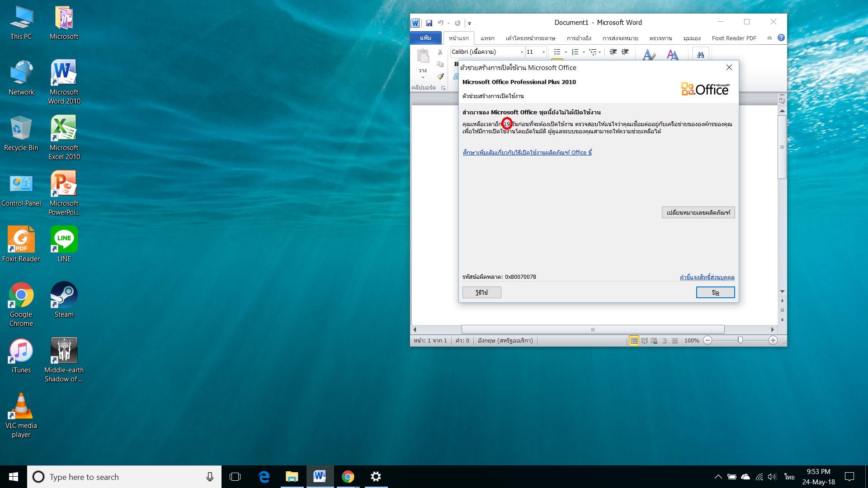The width and height of the screenshot is (868, 488).
Task: Switch to the แทรก (Insert) tab
Action: [x=487, y=38]
